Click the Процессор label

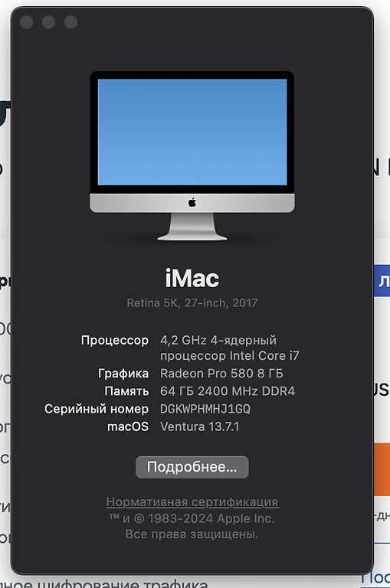(x=115, y=341)
